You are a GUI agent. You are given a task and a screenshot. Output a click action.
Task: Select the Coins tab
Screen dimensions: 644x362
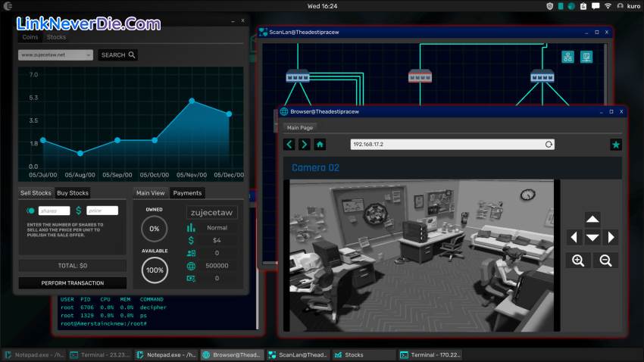tap(30, 37)
